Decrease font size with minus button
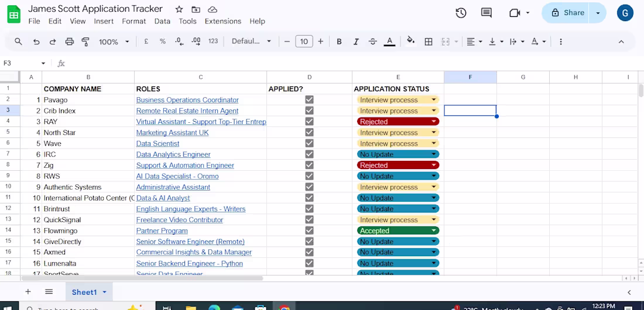Screen dimensions: 644x310 tap(287, 42)
